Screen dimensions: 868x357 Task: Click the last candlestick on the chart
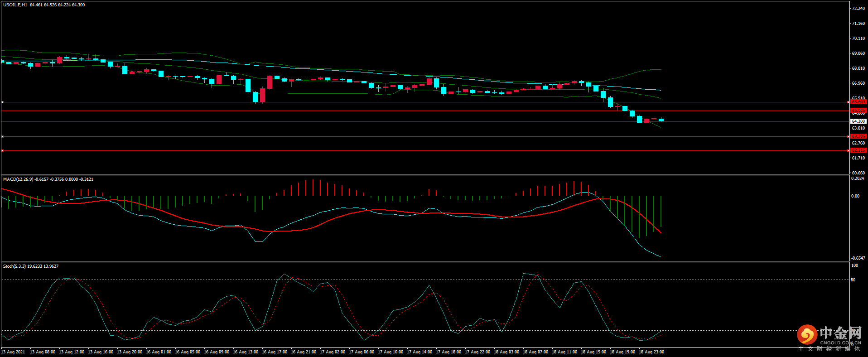(661, 120)
